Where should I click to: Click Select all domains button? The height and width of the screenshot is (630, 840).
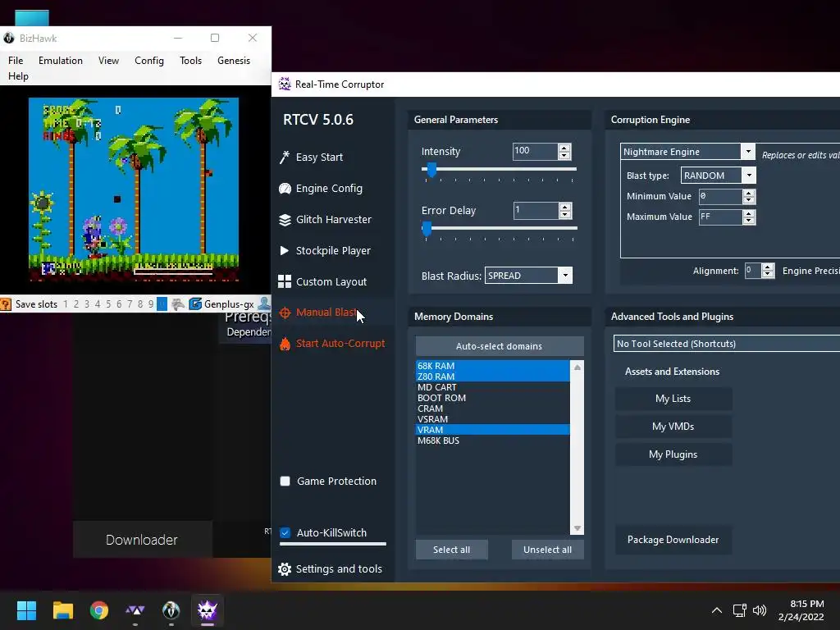pyautogui.click(x=452, y=550)
